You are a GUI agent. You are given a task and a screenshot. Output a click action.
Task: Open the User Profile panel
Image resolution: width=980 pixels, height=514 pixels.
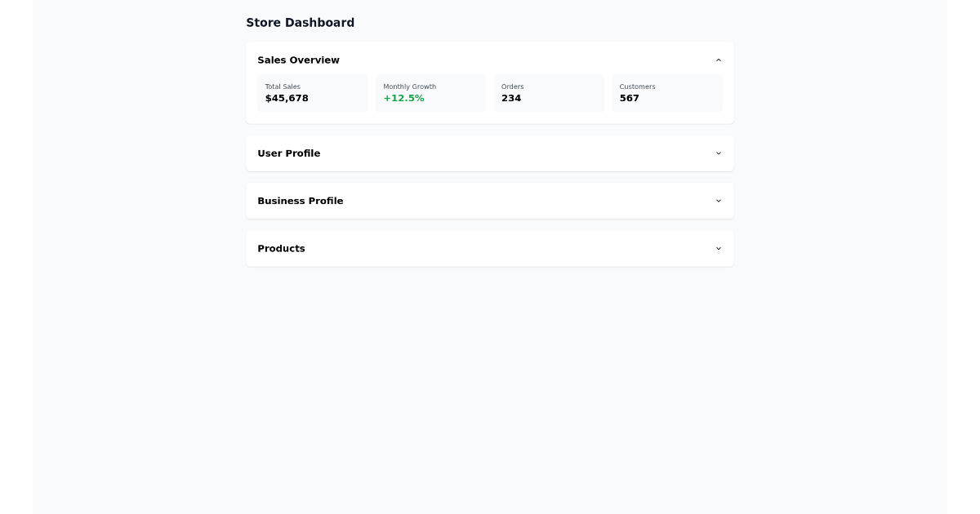(490, 153)
